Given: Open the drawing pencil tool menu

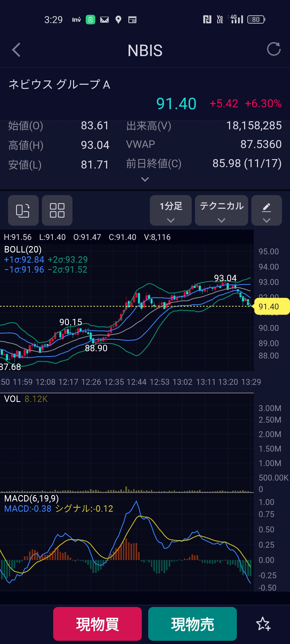Looking at the screenshot, I should coord(266,210).
